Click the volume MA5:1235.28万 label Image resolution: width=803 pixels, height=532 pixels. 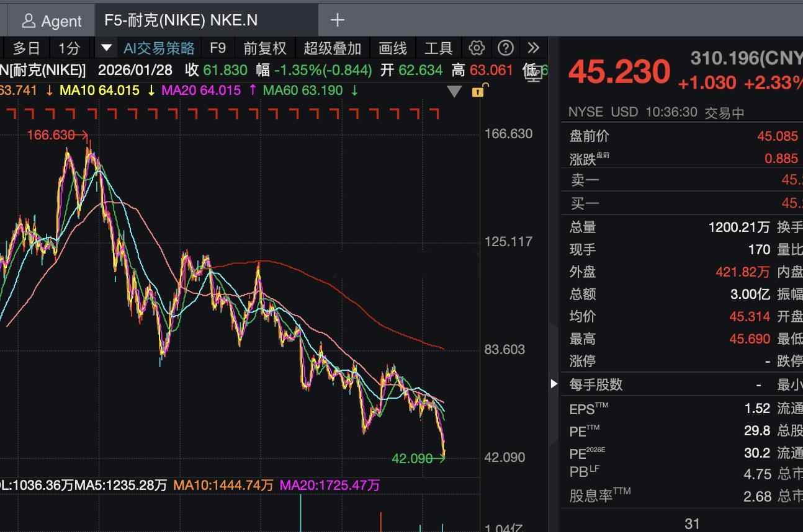[120, 485]
